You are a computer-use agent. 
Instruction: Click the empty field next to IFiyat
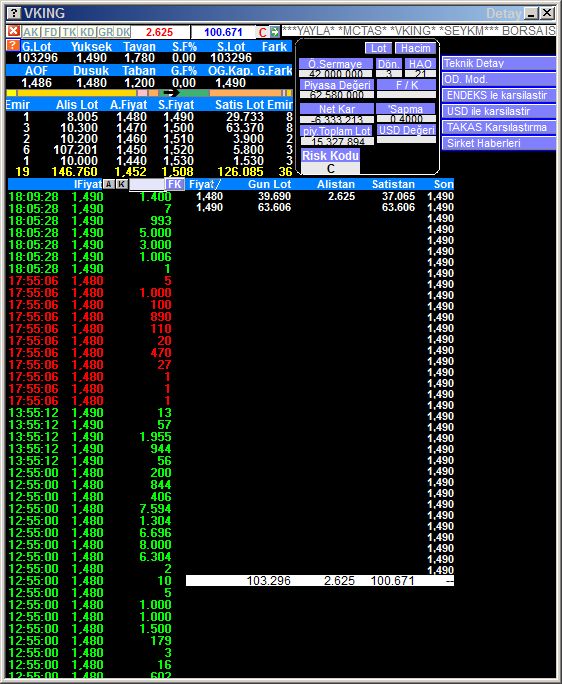(147, 184)
